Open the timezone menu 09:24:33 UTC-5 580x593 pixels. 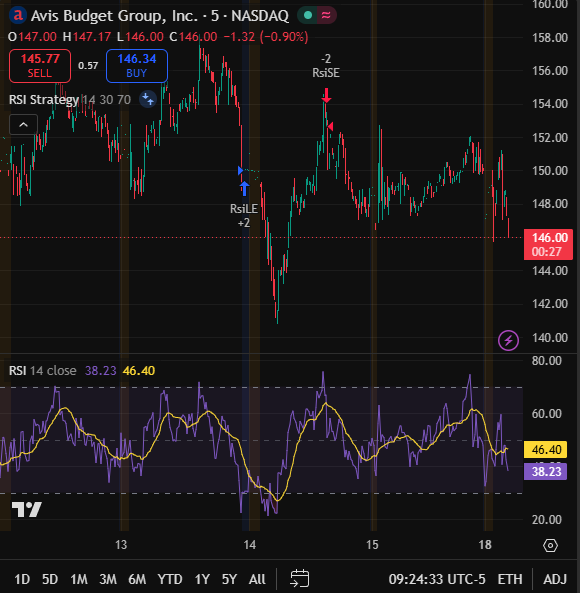[x=437, y=579]
